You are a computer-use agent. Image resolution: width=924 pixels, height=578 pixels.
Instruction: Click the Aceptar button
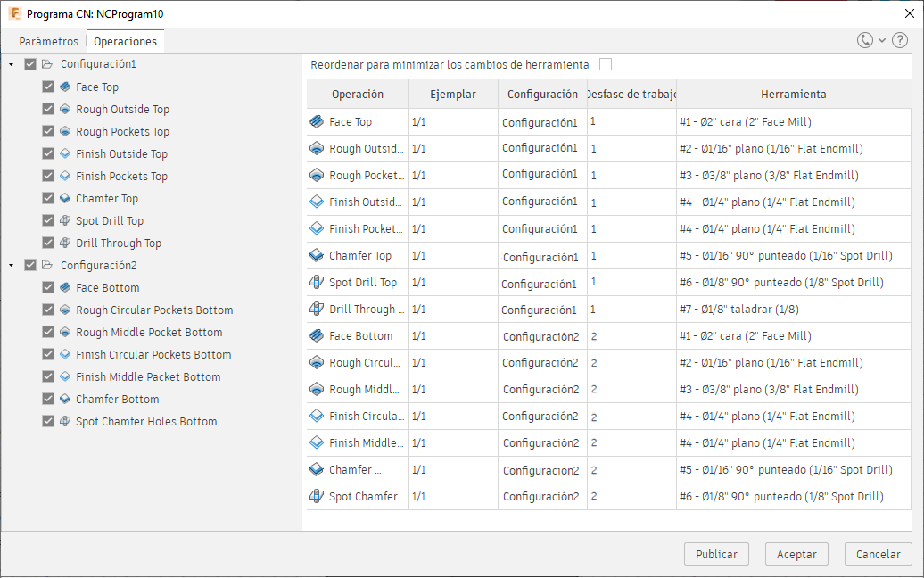pos(796,554)
